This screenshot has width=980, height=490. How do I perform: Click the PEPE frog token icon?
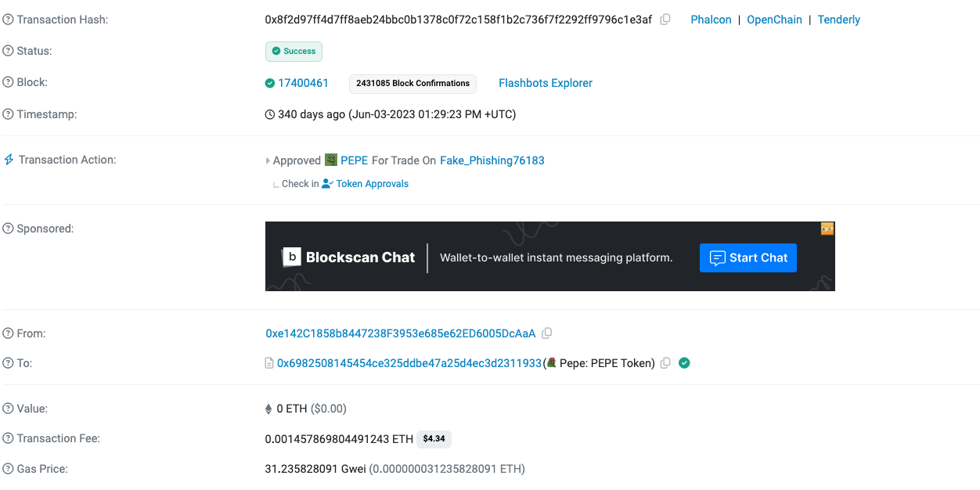click(x=331, y=160)
